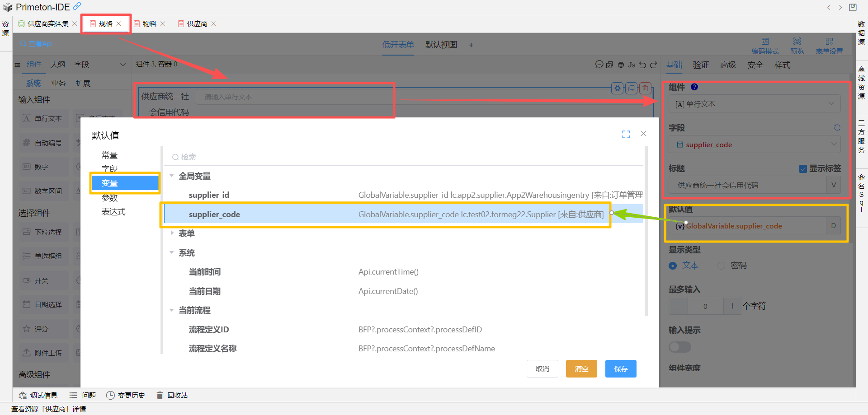Open the Js script editor icon
This screenshot has width=868, height=415.
(632, 65)
